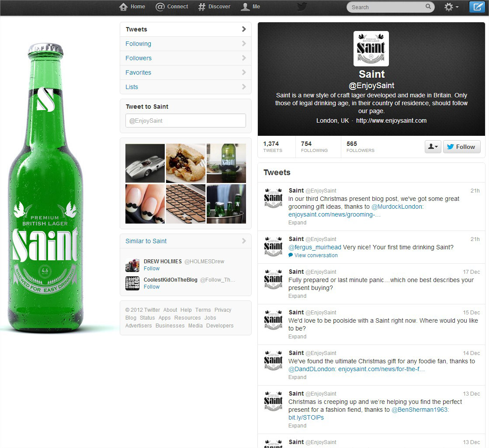Open the bottles in ice bucket thumbnail
Viewport: 489px width, 448px height.
point(226,204)
